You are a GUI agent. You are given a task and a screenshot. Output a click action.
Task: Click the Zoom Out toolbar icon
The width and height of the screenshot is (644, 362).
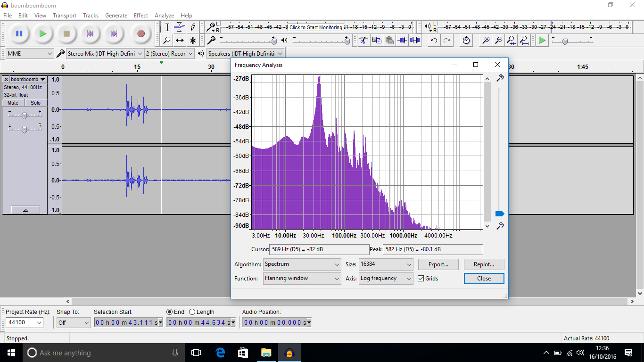point(498,40)
